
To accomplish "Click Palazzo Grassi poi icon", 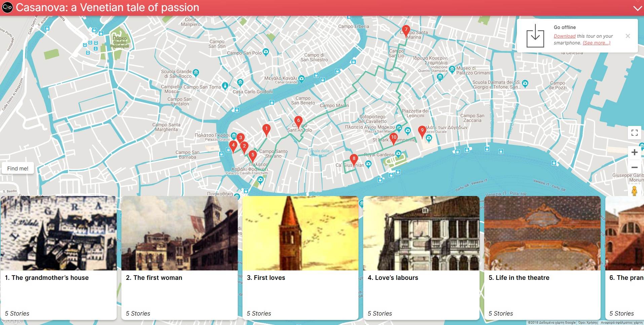I will pos(234,136).
